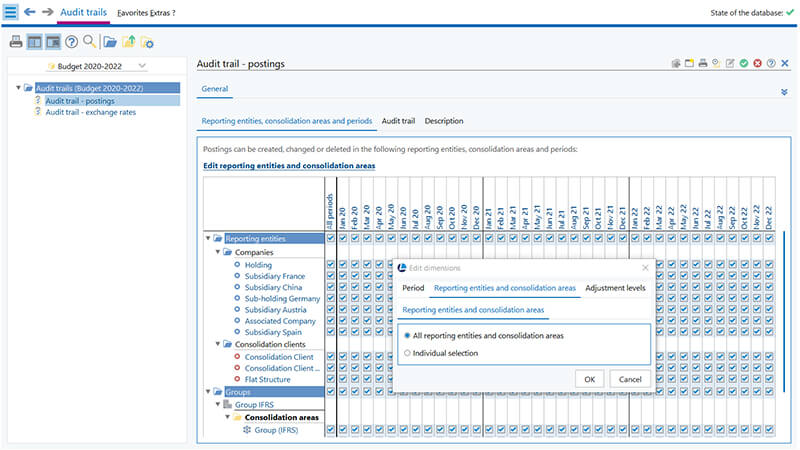
Task: Click the grey export icon in the postings header
Action: click(676, 63)
